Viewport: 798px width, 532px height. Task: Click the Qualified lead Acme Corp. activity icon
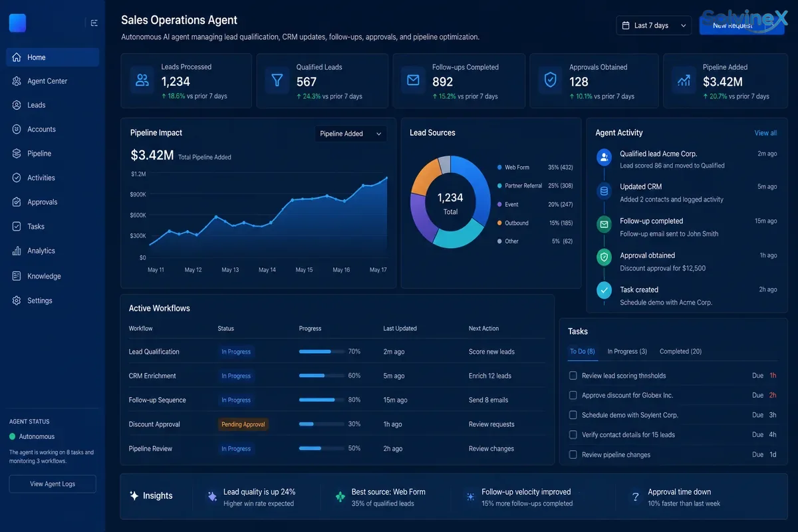coord(604,158)
